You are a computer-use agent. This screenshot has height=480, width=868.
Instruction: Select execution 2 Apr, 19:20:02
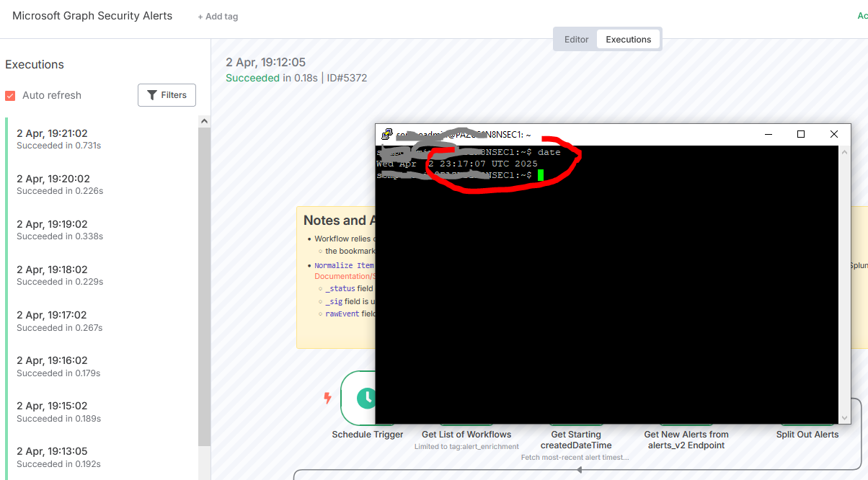coord(101,185)
